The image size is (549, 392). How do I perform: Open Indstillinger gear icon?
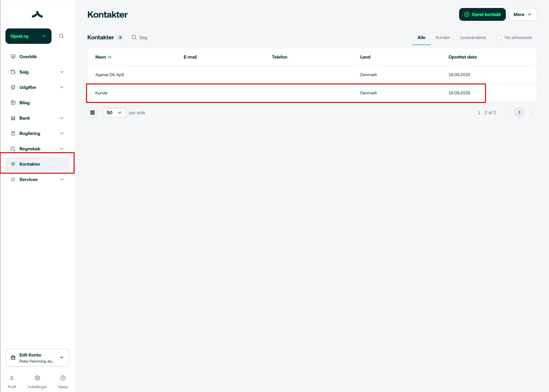(x=37, y=378)
